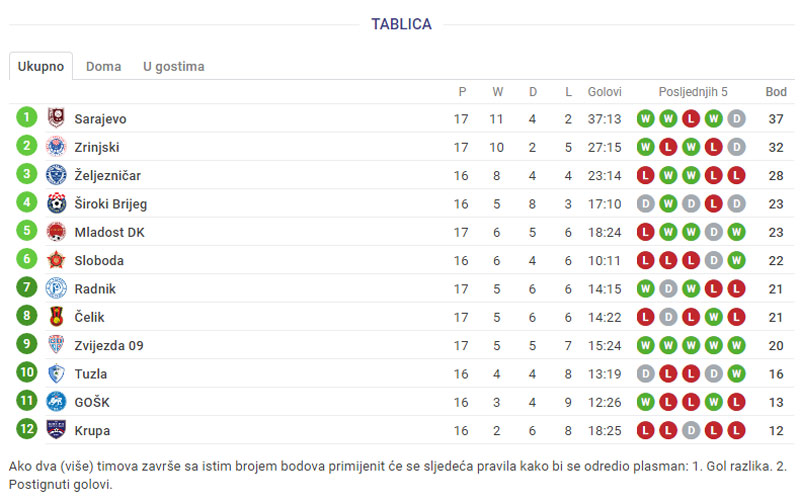
Task: Click the Zrinjski club crest icon
Action: (56, 146)
